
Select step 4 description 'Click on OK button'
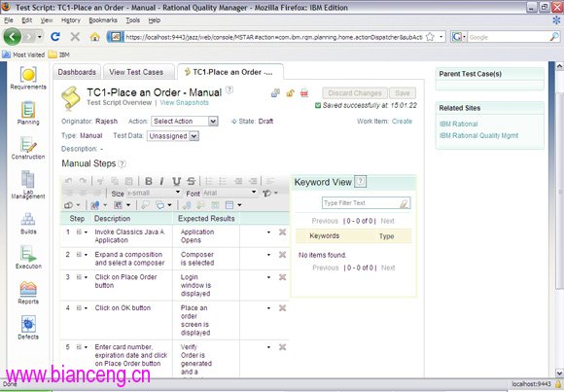point(123,308)
